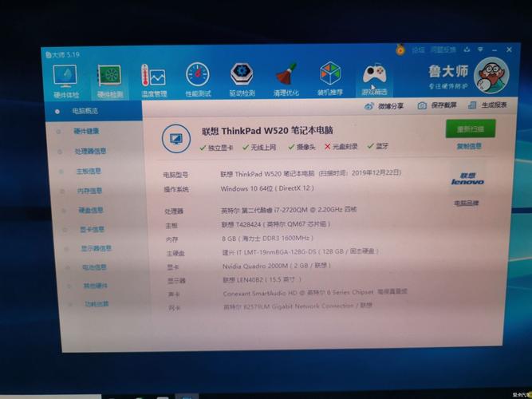Share via 微博分享
The height and width of the screenshot is (399, 532).
pos(384,106)
